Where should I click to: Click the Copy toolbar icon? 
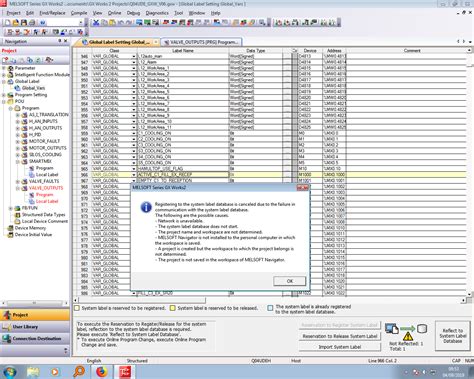point(104,23)
